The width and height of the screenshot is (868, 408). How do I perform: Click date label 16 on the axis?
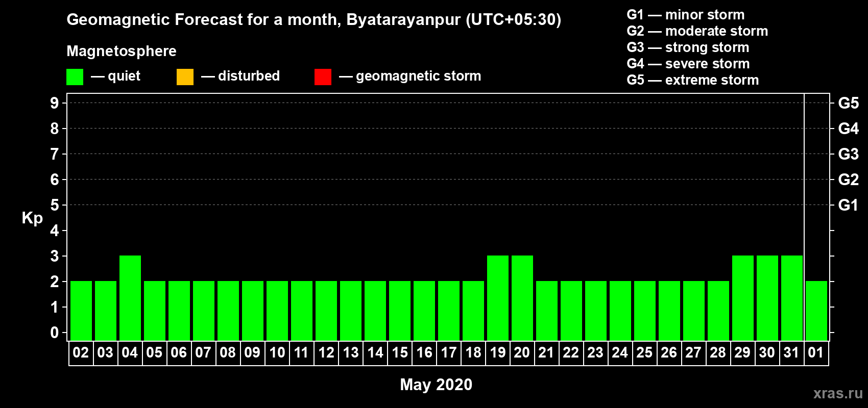tap(424, 353)
